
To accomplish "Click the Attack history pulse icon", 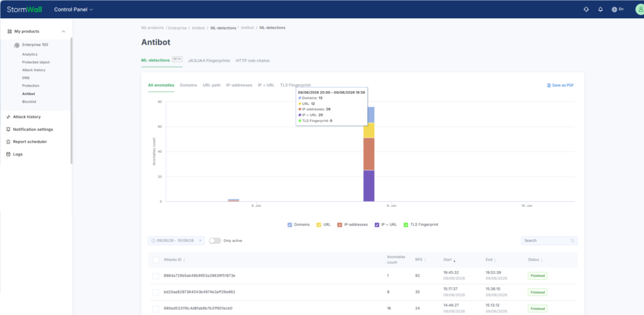I will pos(9,117).
